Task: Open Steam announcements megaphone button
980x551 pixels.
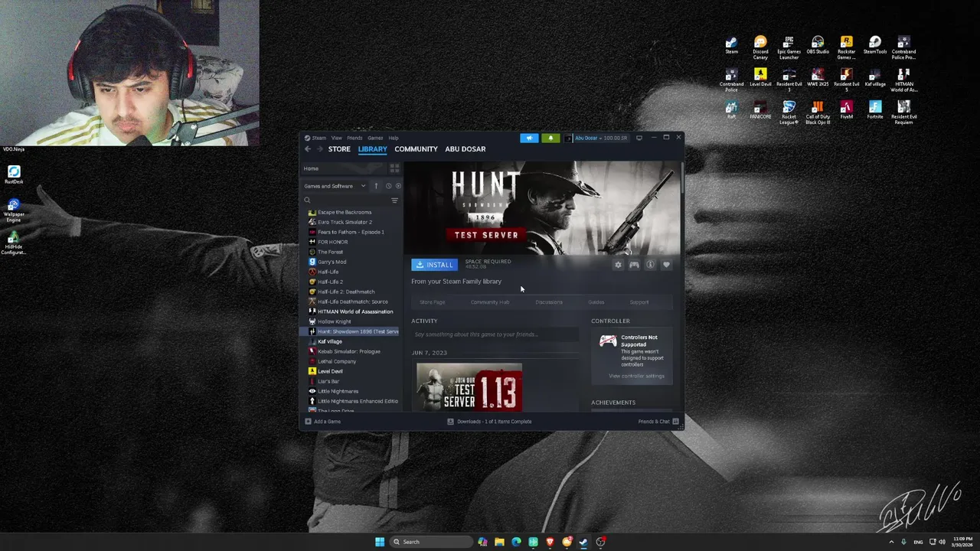Action: 529,138
